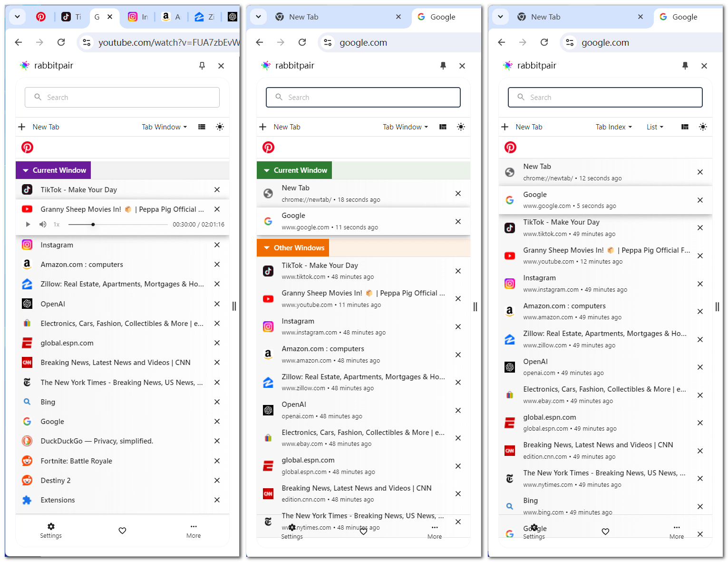Change the 1x playback speed of the video
The height and width of the screenshot is (562, 728).
[57, 224]
